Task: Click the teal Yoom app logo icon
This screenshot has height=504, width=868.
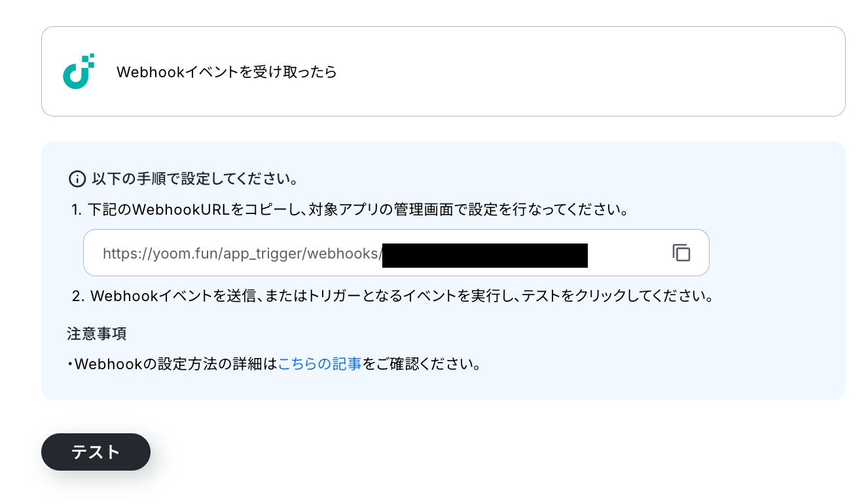Action: tap(79, 71)
